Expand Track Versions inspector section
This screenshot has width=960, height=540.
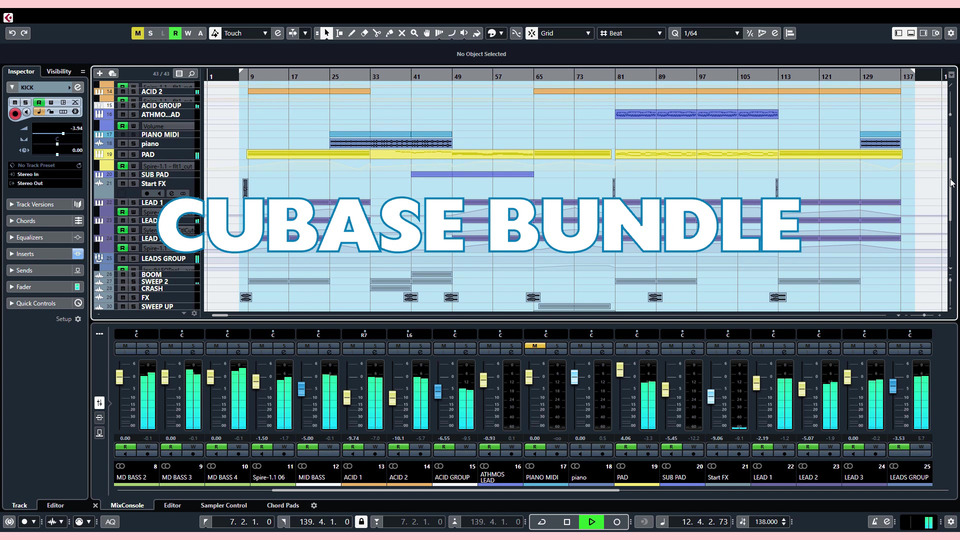coord(45,204)
